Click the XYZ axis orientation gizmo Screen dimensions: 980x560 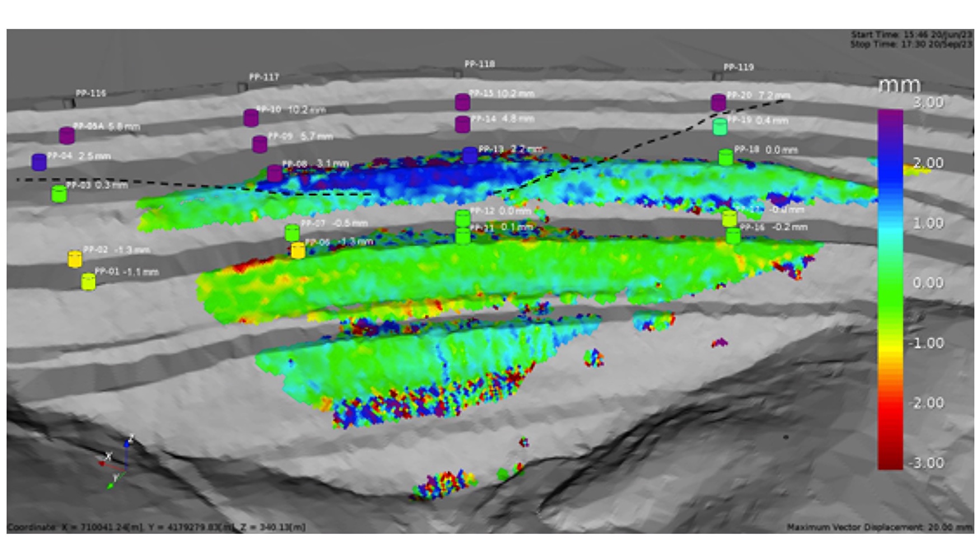[x=116, y=463]
